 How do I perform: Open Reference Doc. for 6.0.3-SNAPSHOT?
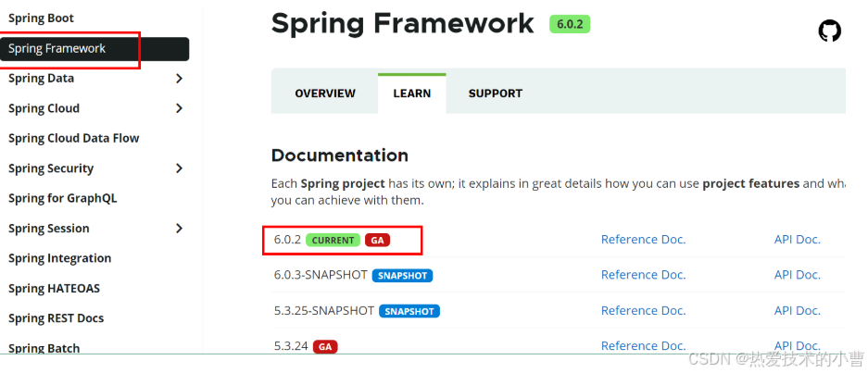[643, 275]
